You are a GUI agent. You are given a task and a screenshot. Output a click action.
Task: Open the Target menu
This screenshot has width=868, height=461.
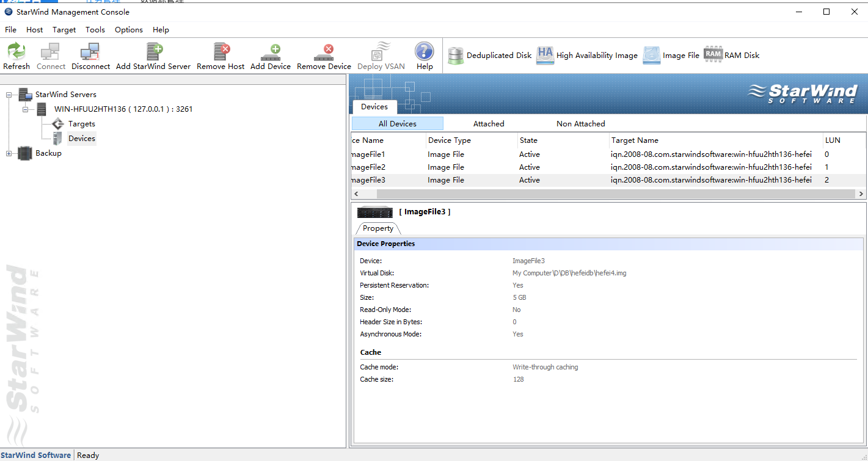[64, 29]
